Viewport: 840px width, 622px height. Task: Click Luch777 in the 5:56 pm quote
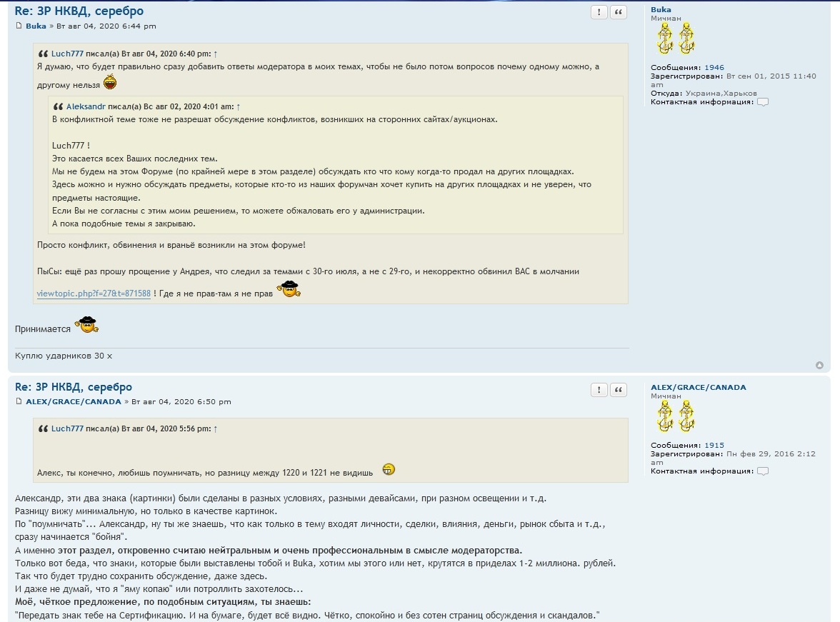pos(67,428)
